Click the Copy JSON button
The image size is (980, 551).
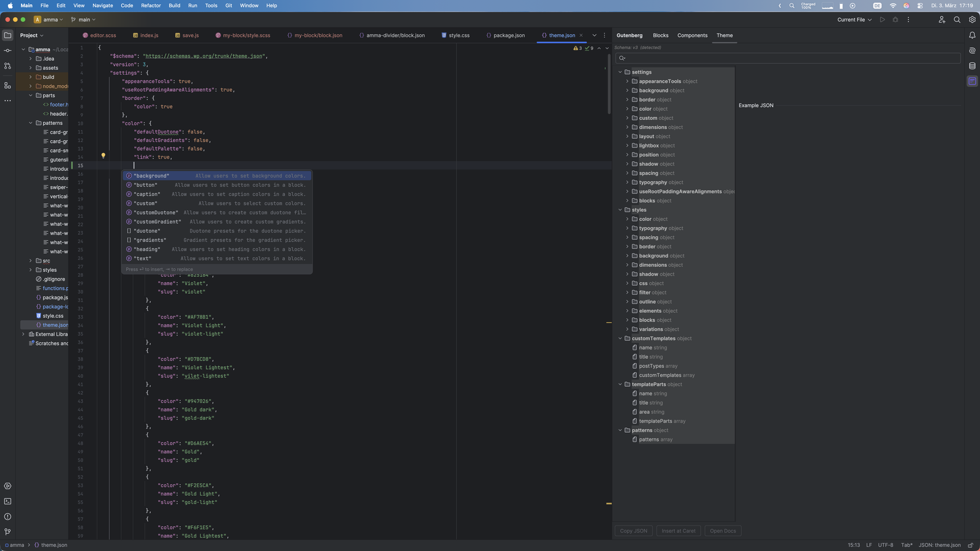[633, 531]
